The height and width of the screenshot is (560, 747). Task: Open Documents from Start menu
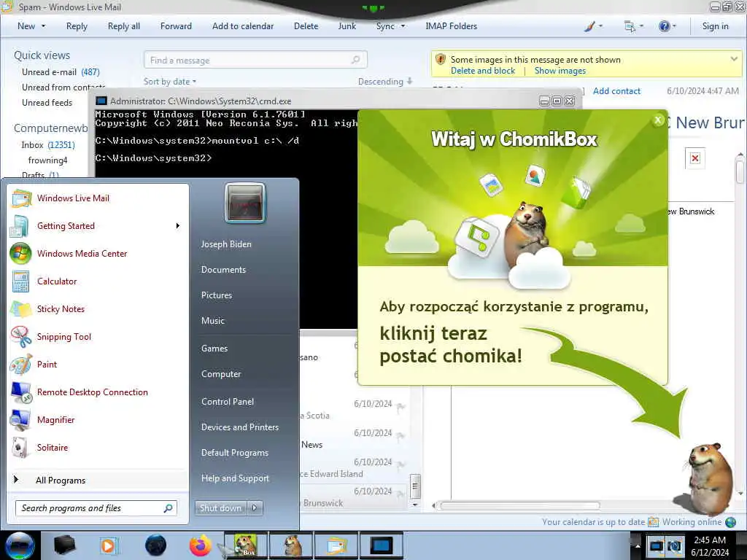pyautogui.click(x=223, y=270)
